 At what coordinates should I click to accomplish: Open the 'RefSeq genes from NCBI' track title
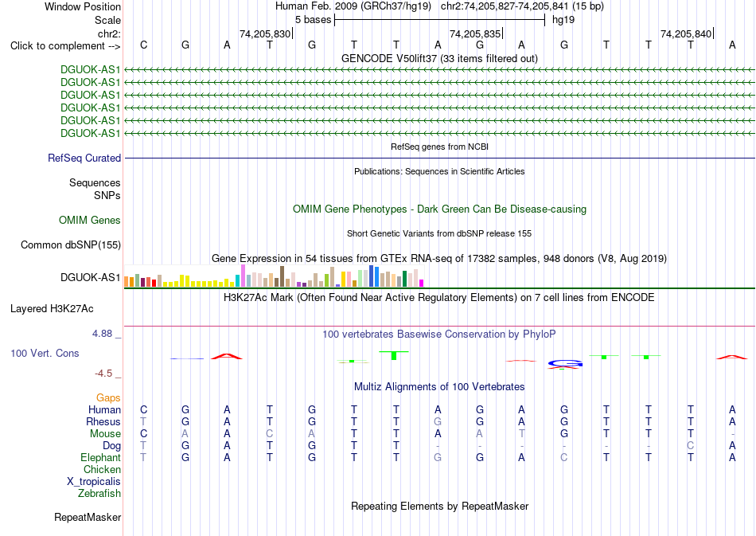439,147
